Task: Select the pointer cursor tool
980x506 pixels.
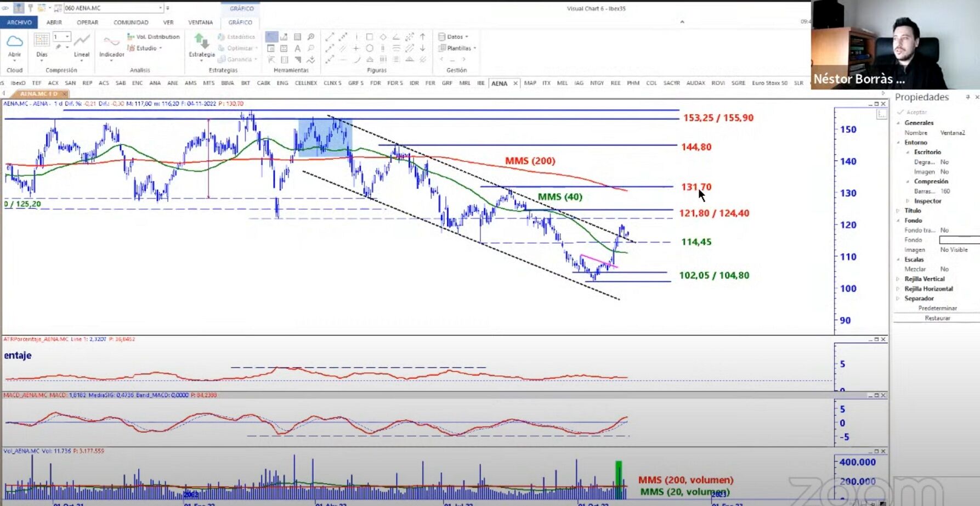Action: tap(271, 37)
